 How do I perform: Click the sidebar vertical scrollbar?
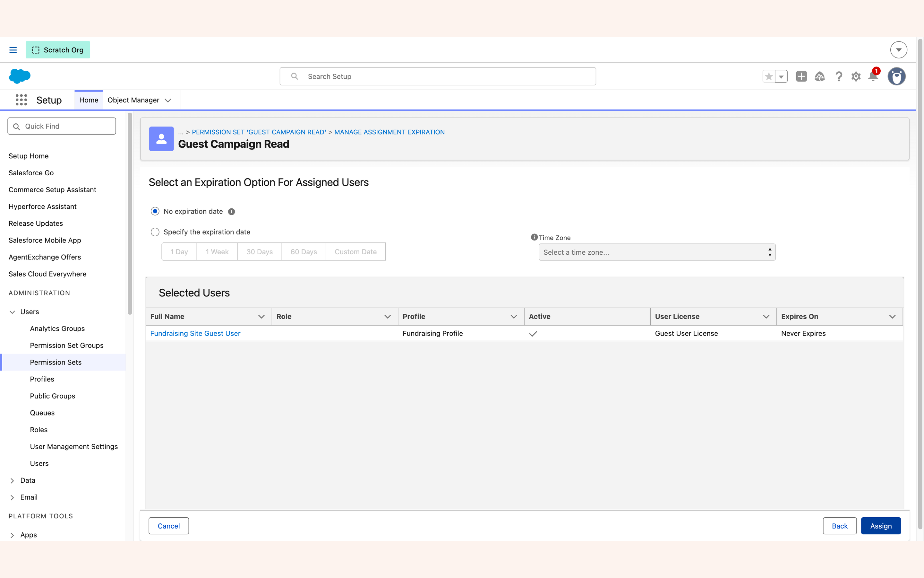[130, 213]
